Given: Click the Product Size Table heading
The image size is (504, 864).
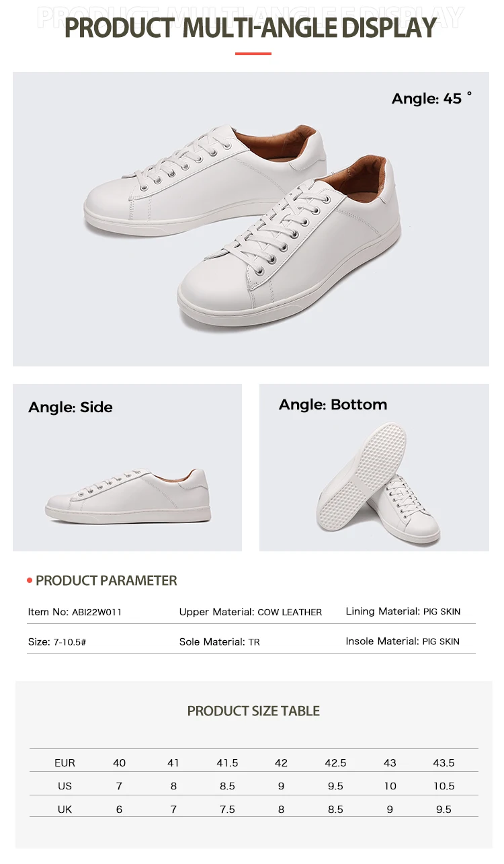Looking at the screenshot, I should point(253,711).
